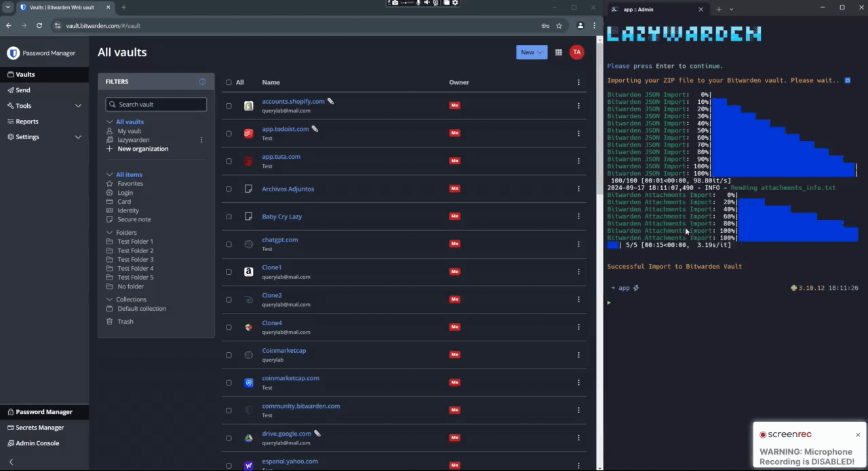Filter items by Secure note

tap(134, 219)
